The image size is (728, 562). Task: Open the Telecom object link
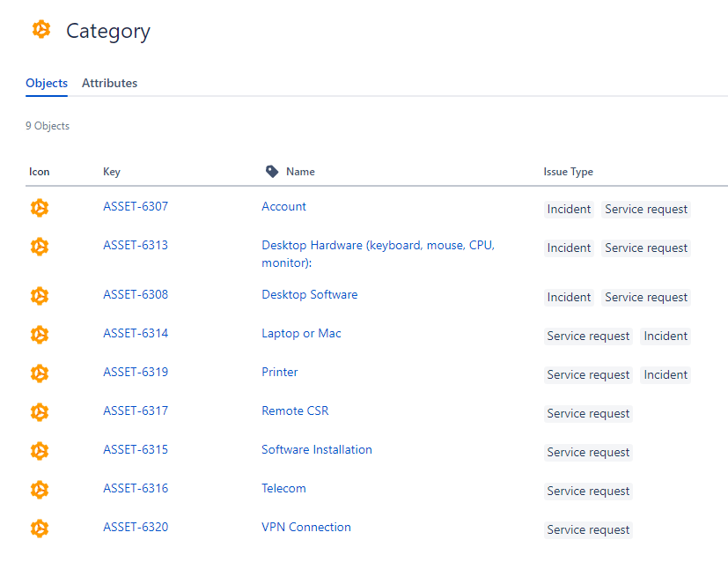point(283,488)
